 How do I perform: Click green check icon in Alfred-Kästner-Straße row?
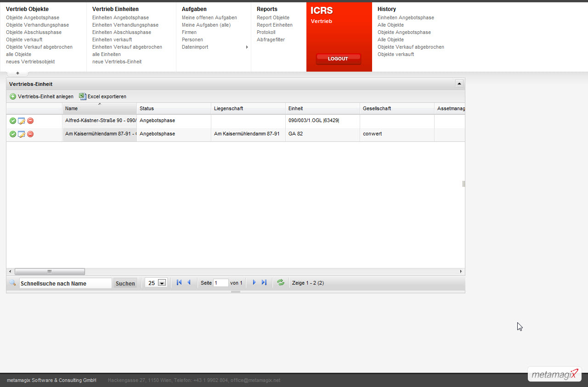coord(13,121)
